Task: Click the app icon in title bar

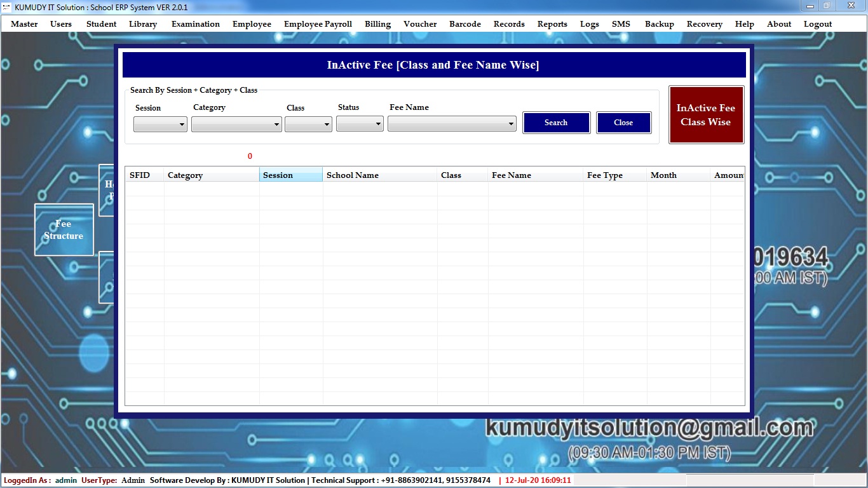Action: click(x=7, y=7)
